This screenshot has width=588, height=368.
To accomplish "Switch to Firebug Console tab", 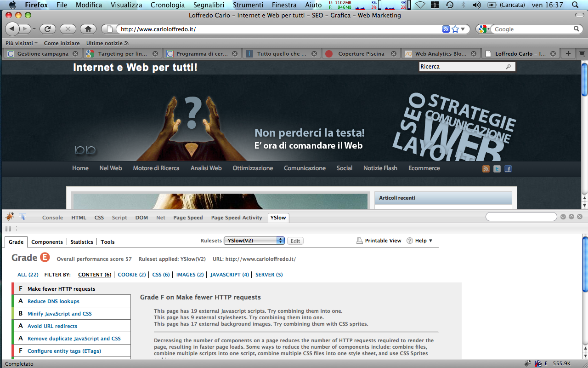I will coord(53,218).
